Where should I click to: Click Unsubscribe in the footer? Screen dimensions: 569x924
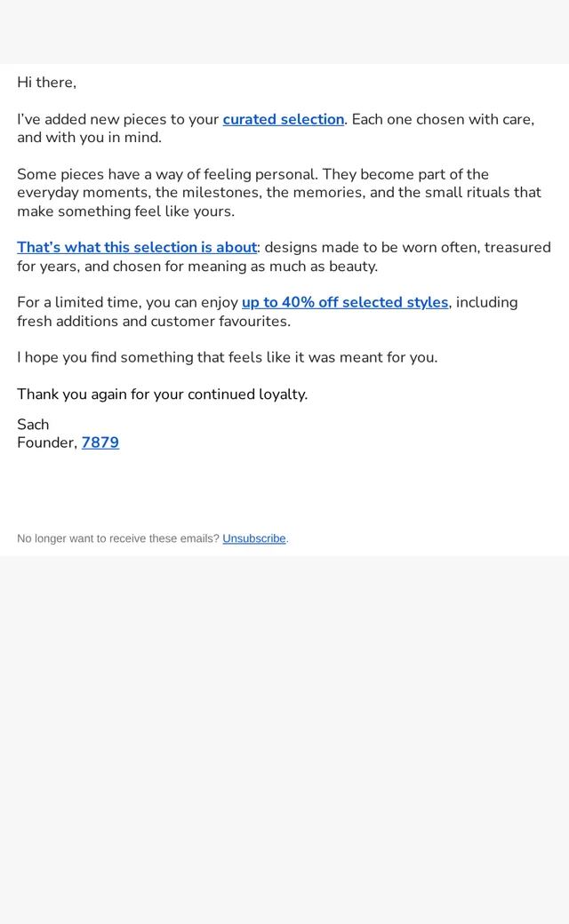[x=254, y=538]
